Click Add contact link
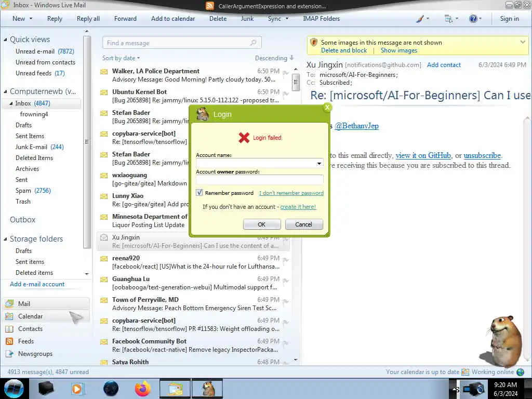This screenshot has height=399, width=532. [444, 65]
